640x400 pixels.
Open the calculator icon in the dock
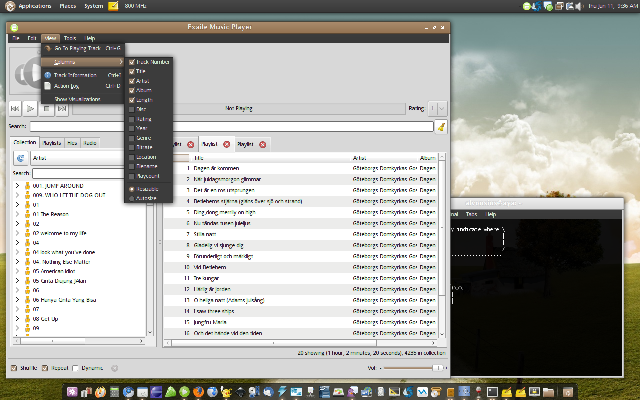point(114,392)
